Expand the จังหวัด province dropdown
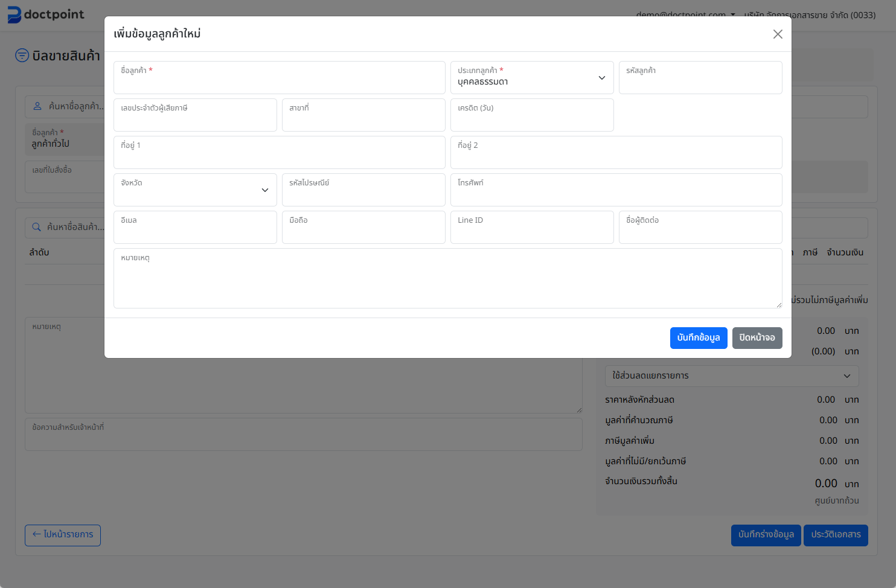Image resolution: width=896 pixels, height=588 pixels. 195,190
